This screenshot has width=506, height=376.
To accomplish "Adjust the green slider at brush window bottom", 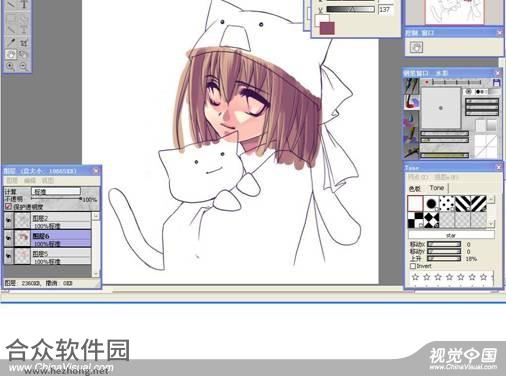I will click(x=445, y=155).
